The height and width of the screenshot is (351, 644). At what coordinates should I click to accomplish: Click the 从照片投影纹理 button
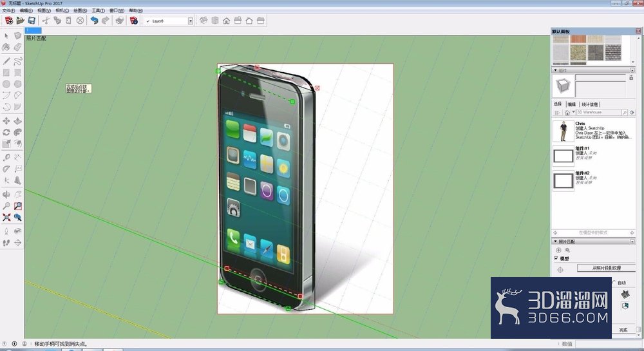coord(606,268)
